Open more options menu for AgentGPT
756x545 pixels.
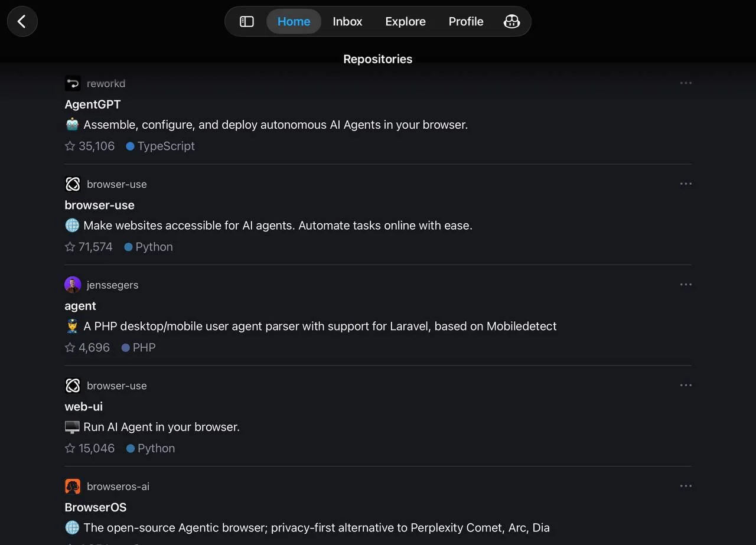[x=685, y=83]
